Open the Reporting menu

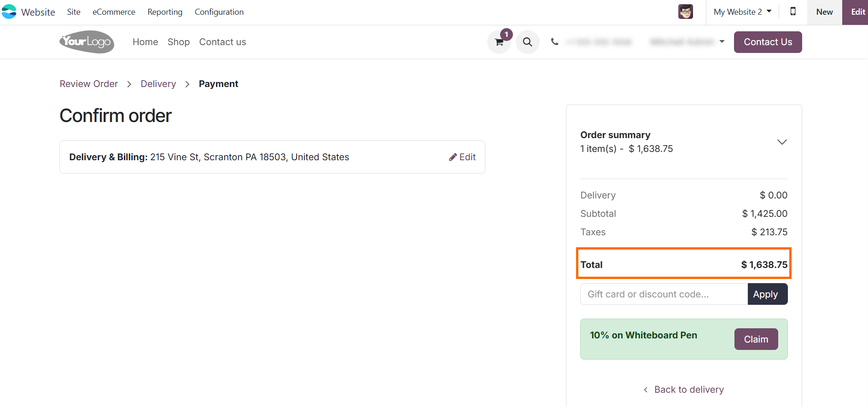[165, 12]
